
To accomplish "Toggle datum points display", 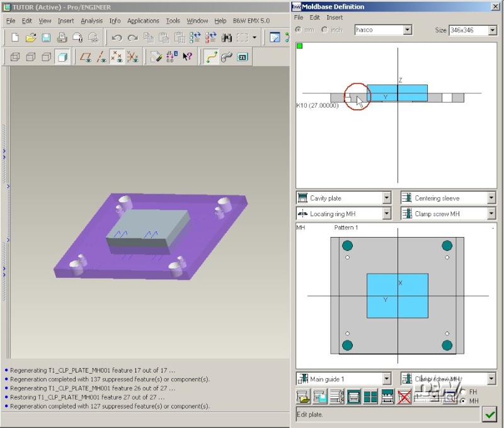I will point(117,57).
